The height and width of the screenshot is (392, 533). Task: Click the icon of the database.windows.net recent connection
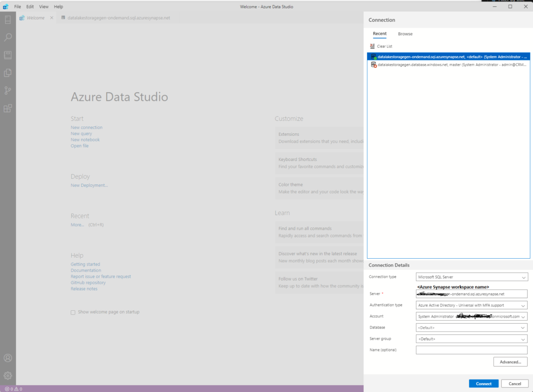coord(374,65)
